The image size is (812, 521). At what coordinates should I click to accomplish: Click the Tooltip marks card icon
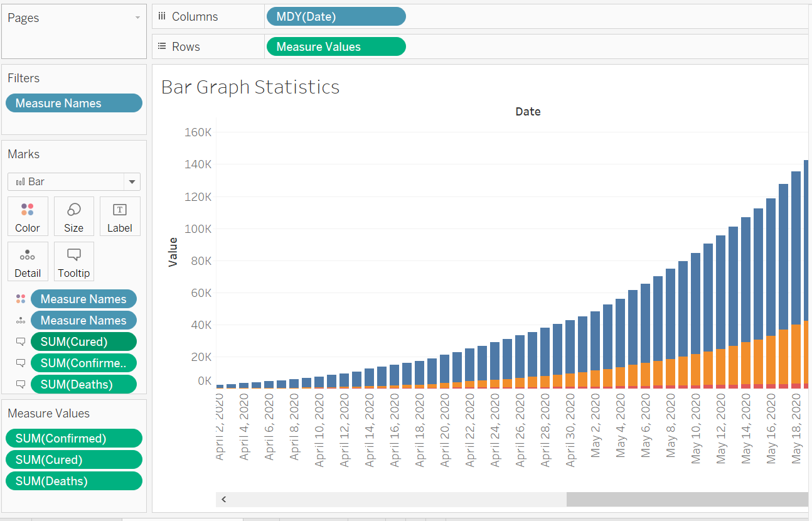73,262
